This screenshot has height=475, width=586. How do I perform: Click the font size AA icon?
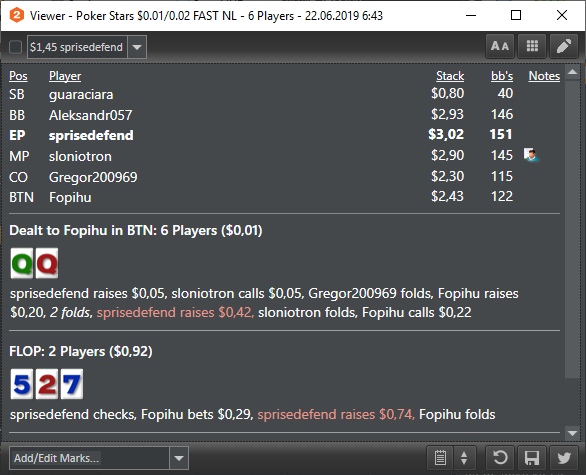point(500,46)
